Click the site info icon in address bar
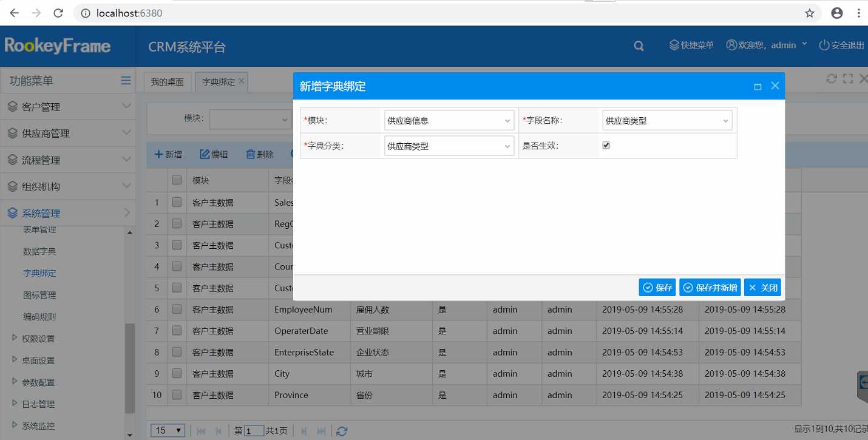This screenshot has width=868, height=440. pyautogui.click(x=86, y=13)
